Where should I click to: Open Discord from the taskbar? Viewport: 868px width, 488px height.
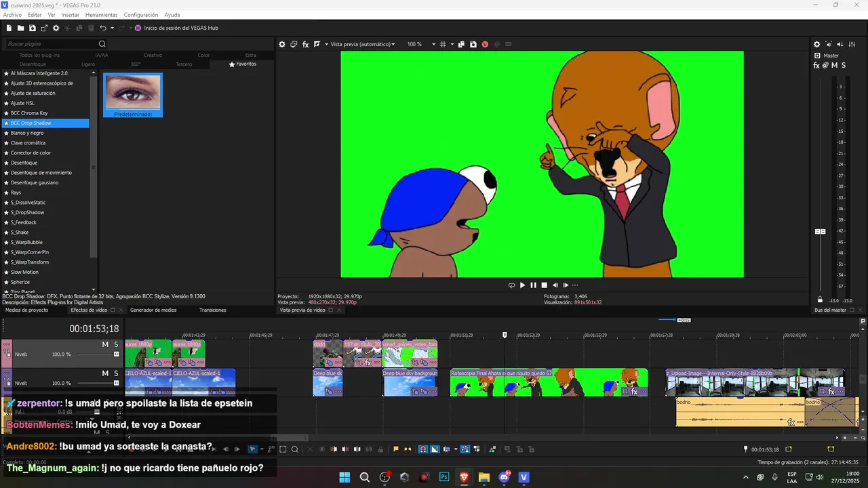pyautogui.click(x=504, y=477)
